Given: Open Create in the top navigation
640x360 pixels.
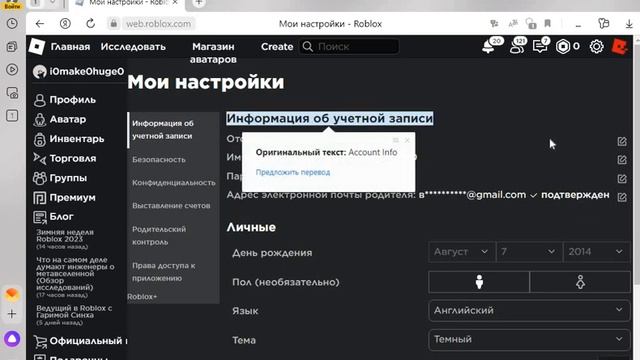Looking at the screenshot, I should point(277,47).
